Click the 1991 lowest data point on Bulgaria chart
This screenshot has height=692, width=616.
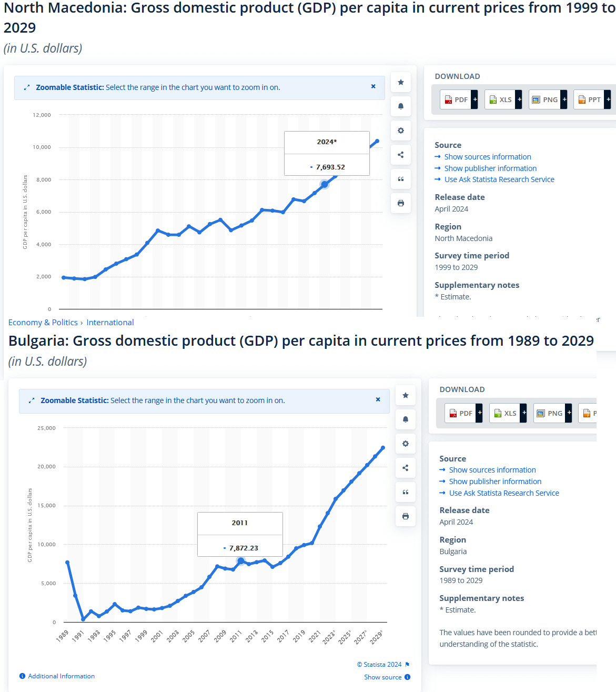pyautogui.click(x=83, y=619)
